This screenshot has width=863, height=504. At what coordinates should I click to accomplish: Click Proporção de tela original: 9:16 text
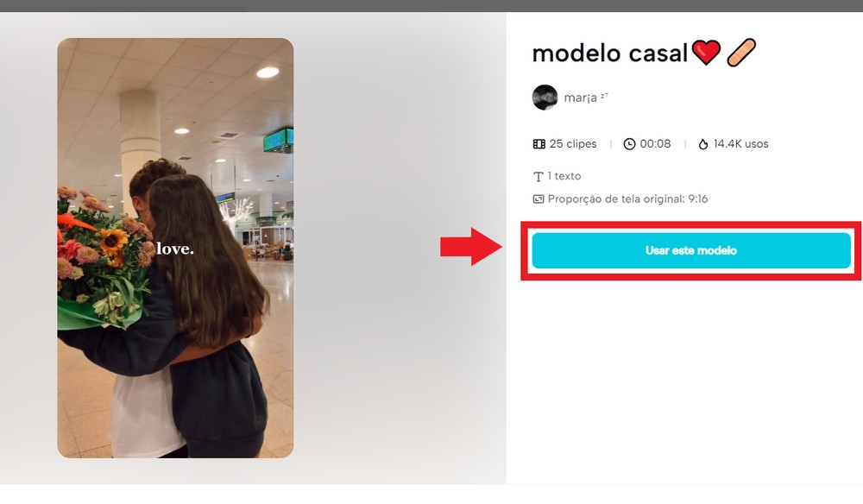(x=628, y=199)
